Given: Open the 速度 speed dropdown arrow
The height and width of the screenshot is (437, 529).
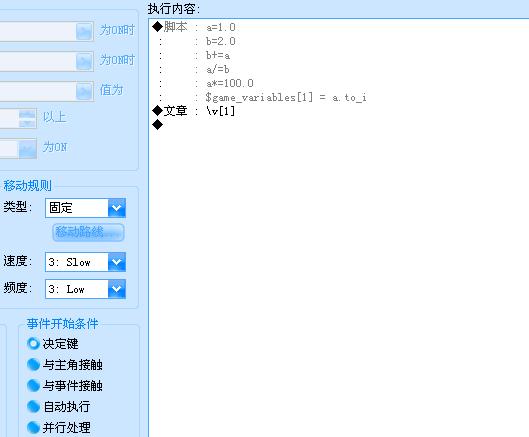Looking at the screenshot, I should tap(117, 262).
